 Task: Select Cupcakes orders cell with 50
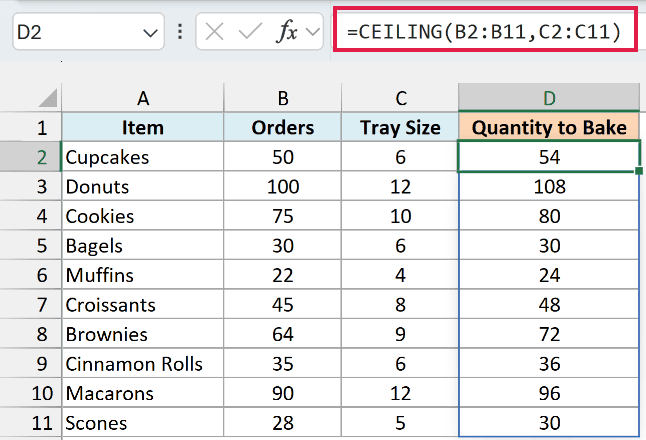pyautogui.click(x=283, y=157)
